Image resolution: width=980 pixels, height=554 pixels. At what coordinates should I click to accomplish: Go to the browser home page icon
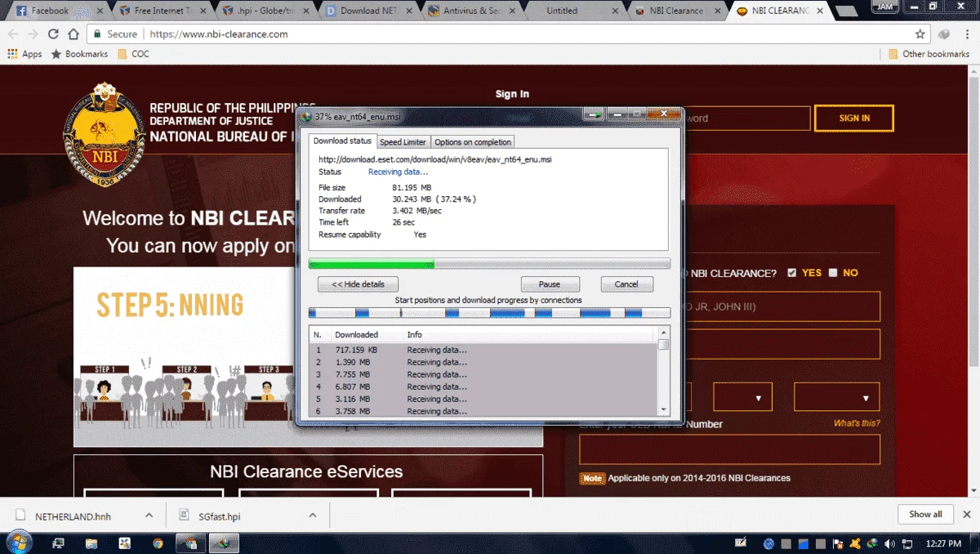73,34
